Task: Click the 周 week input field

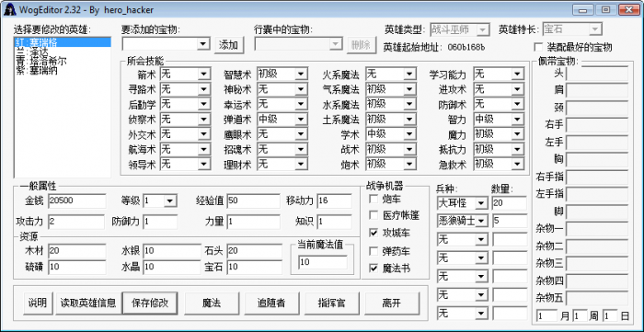Action: [x=581, y=316]
